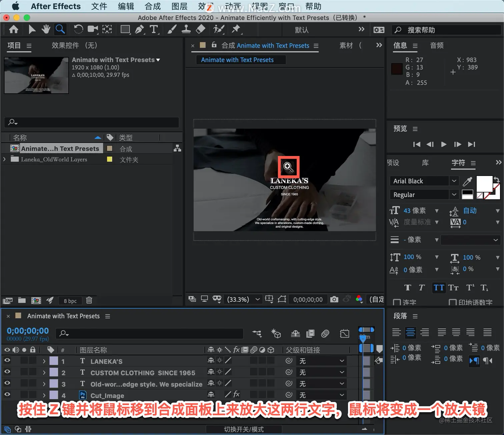Select the Rotation tool

pos(78,30)
